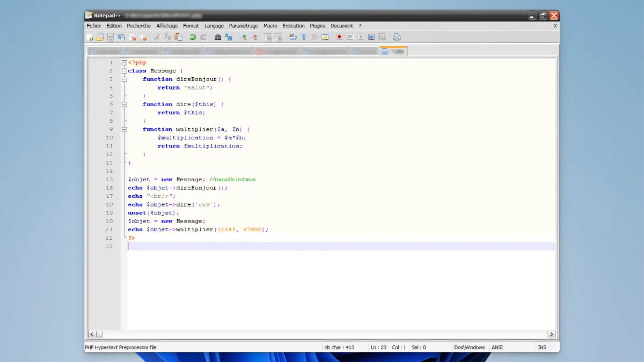Click the Print icon in toolbar
The image size is (644, 362).
click(397, 37)
